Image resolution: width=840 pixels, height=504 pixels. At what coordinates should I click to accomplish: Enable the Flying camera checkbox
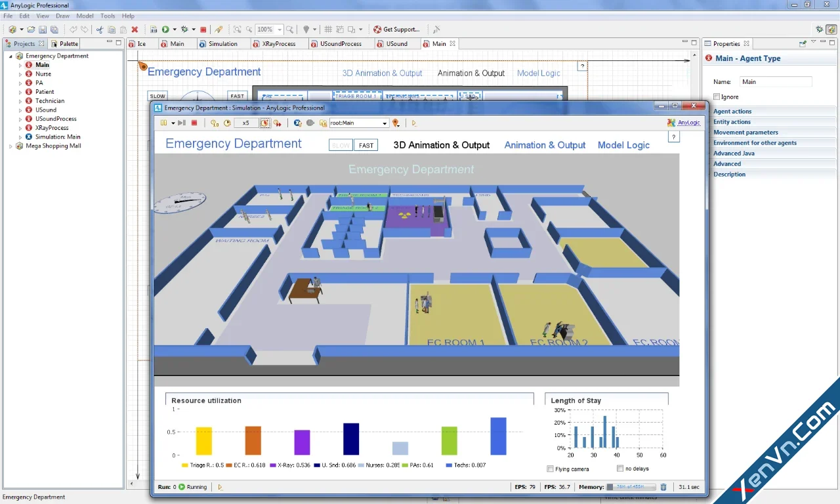click(551, 469)
